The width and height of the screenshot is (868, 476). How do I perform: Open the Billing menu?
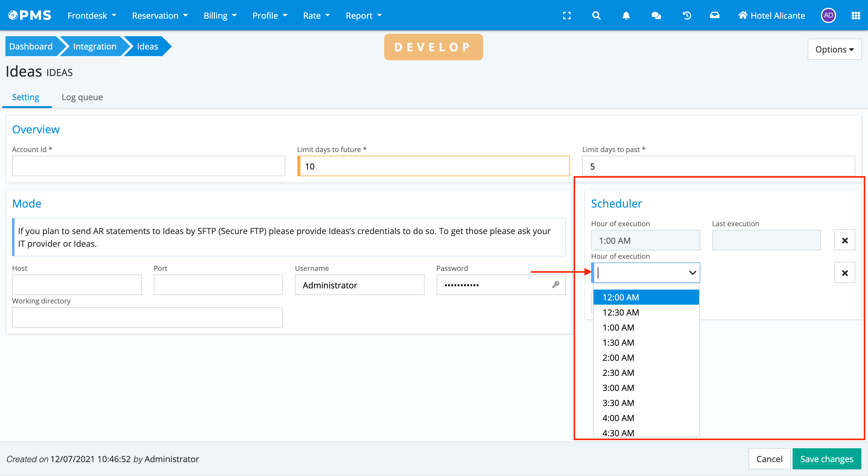click(x=220, y=15)
